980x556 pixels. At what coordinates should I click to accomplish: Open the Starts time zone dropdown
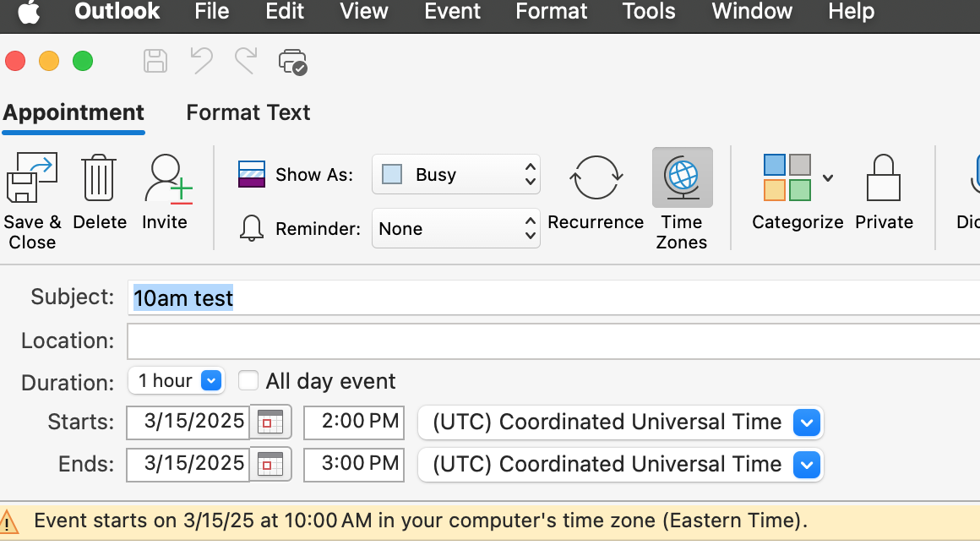pyautogui.click(x=621, y=422)
